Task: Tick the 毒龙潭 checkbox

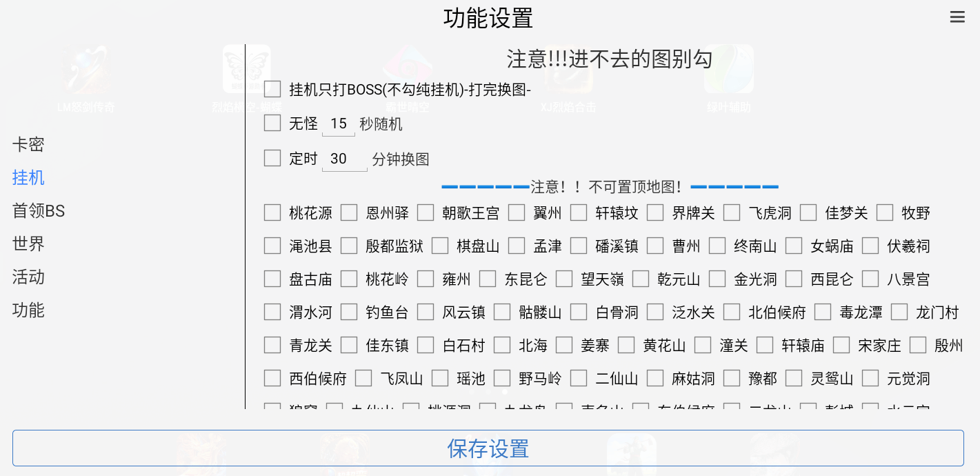Action: coord(823,312)
